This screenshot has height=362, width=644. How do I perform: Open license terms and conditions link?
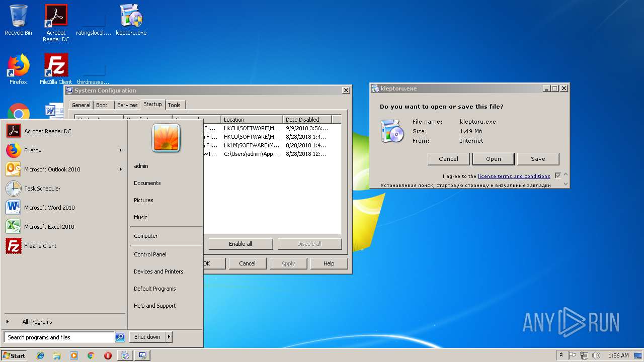pos(514,176)
